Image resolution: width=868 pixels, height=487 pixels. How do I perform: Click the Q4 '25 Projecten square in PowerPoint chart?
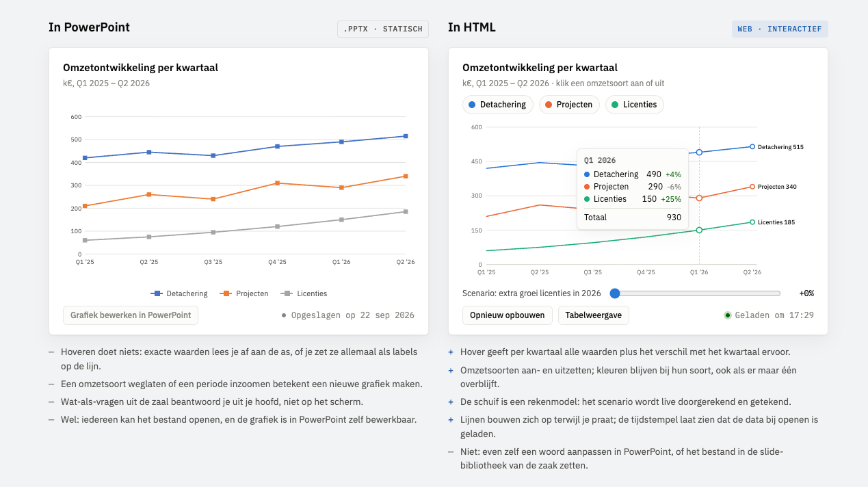277,183
